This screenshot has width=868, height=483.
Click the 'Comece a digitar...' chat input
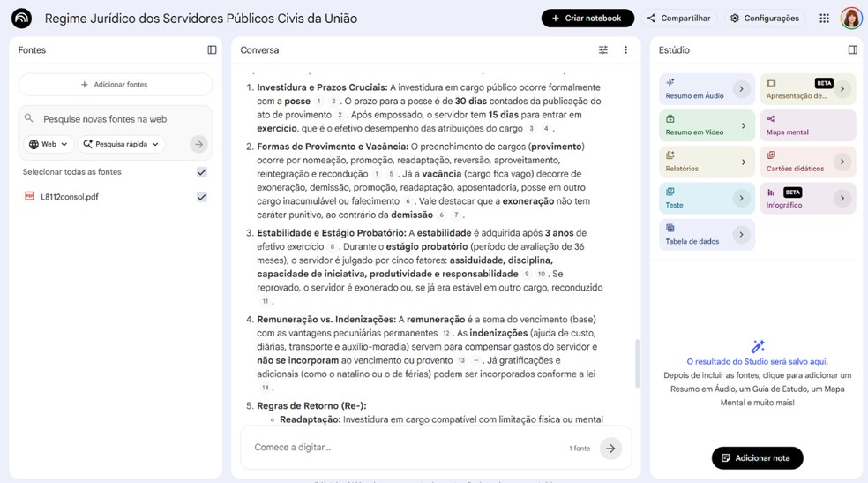point(409,448)
